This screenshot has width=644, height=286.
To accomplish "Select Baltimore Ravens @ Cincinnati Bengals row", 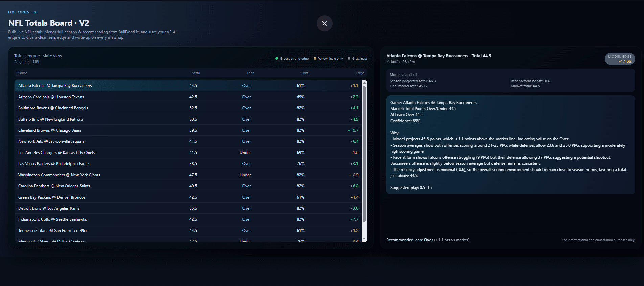I will coord(188,108).
